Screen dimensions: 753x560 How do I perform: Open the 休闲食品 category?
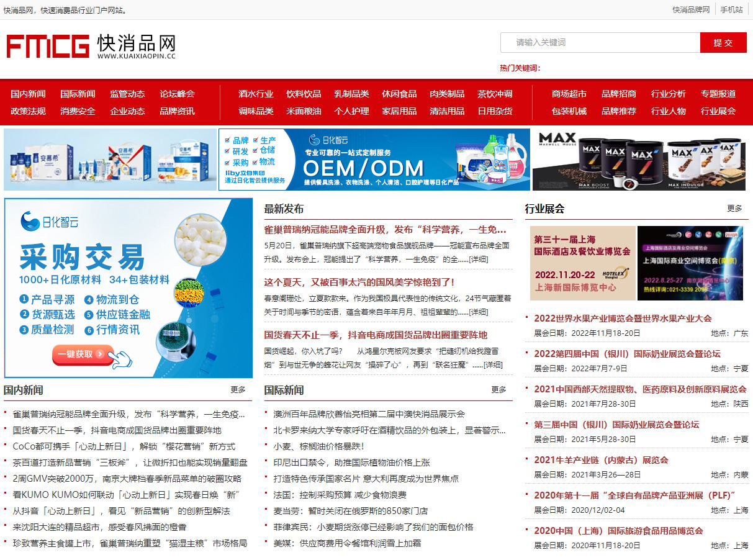pyautogui.click(x=399, y=94)
